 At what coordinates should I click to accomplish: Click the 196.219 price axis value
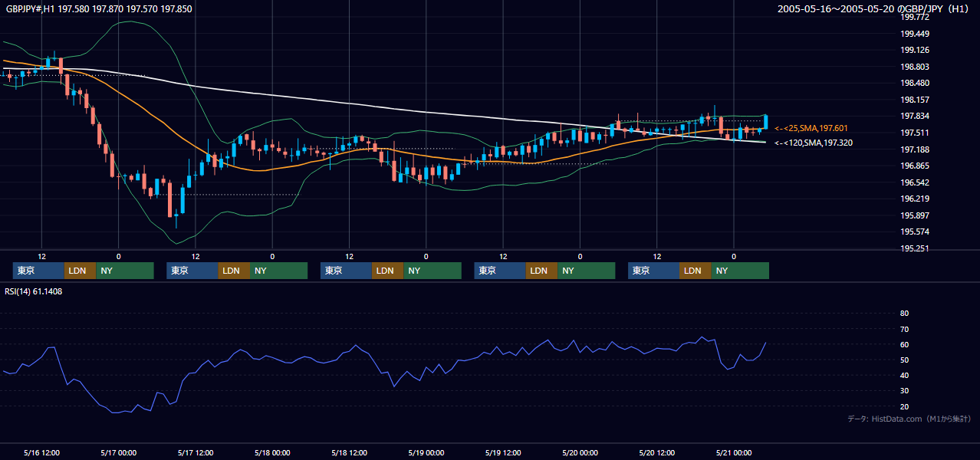(914, 199)
